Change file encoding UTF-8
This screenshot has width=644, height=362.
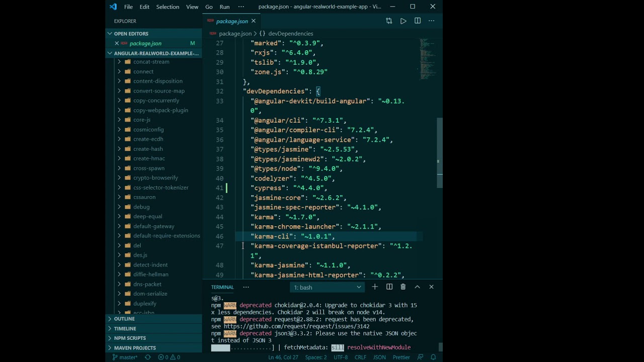point(341,357)
